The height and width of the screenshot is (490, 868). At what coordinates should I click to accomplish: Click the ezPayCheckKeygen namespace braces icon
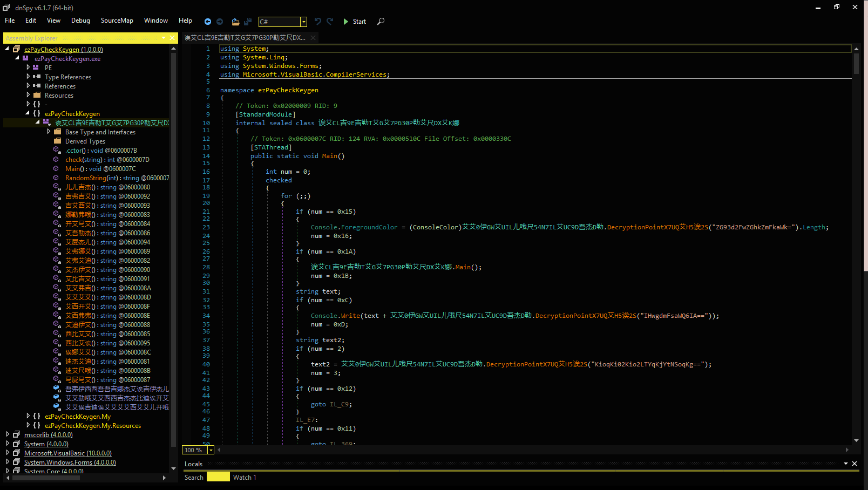click(x=37, y=113)
